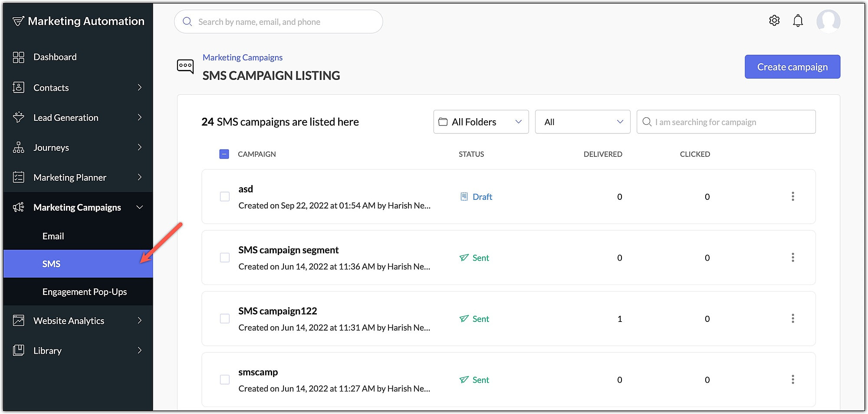The image size is (868, 414).
Task: Focus the name, email, phone search field
Action: coord(279,22)
